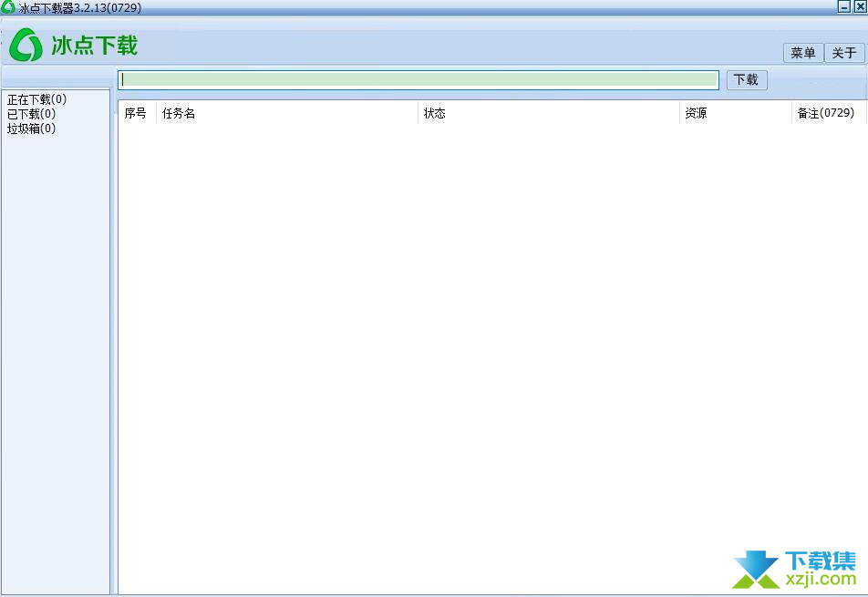Sort by the 资源 column header
The height and width of the screenshot is (597, 868).
click(x=696, y=113)
